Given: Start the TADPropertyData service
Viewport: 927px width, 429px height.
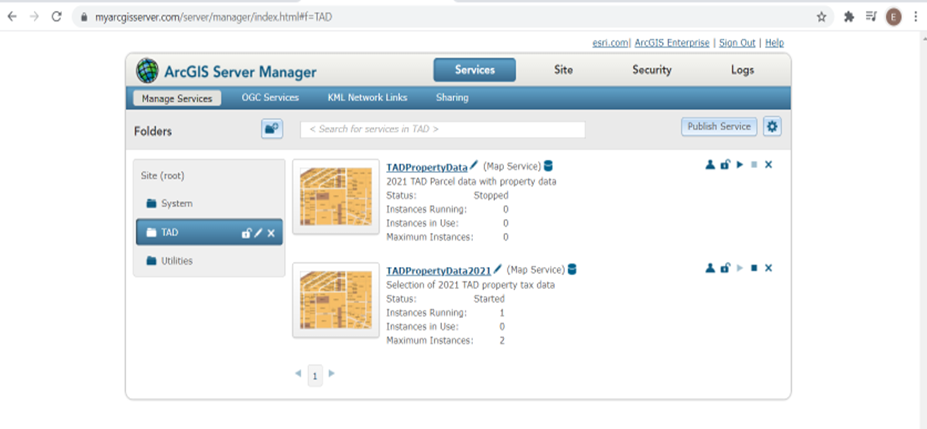Looking at the screenshot, I should coord(740,165).
